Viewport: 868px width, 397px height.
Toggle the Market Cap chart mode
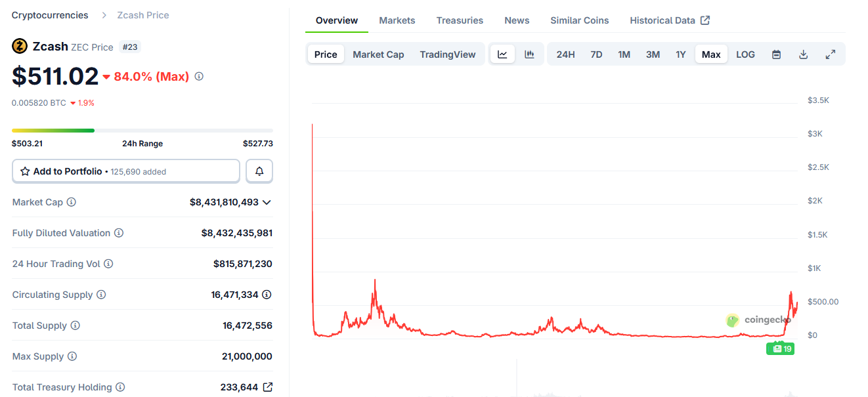tap(378, 54)
